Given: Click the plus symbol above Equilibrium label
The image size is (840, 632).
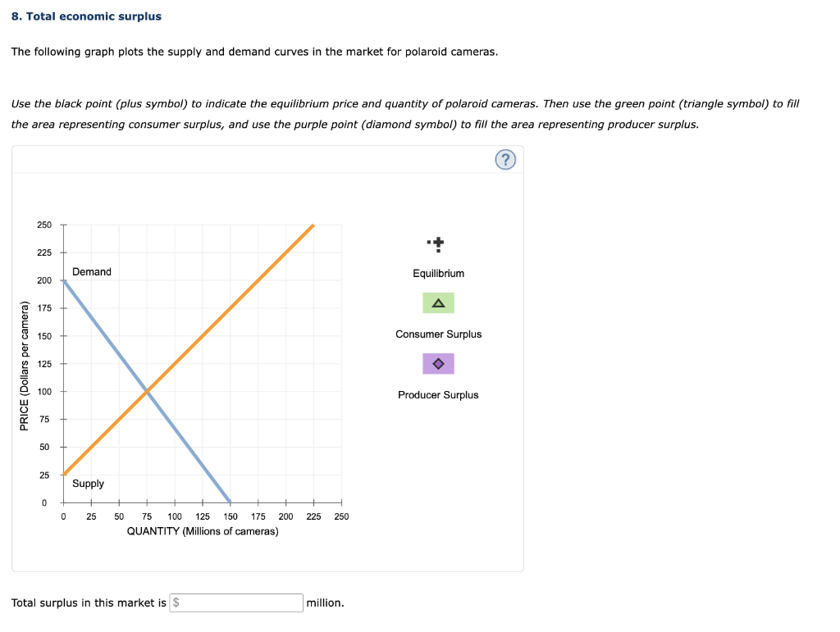Looking at the screenshot, I should (437, 243).
